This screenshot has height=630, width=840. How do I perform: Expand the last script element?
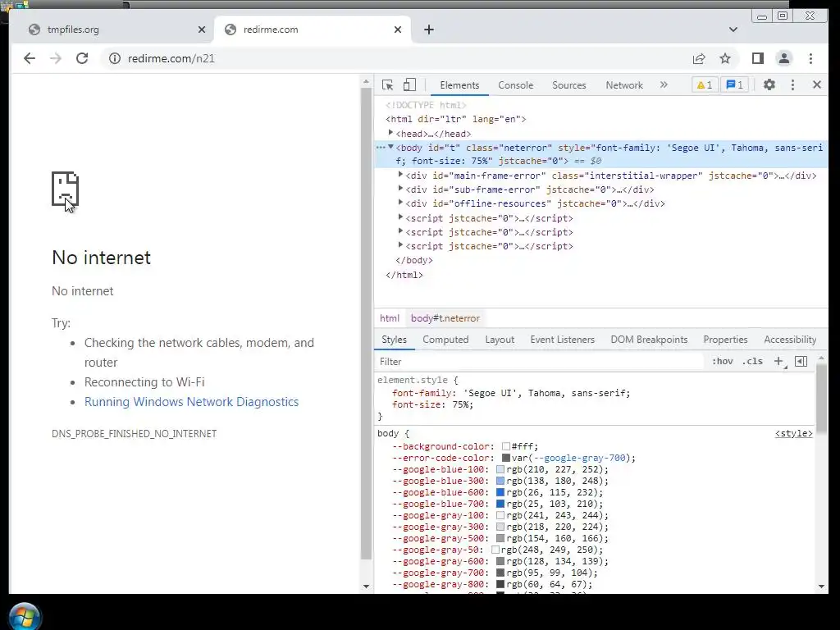[400, 245]
